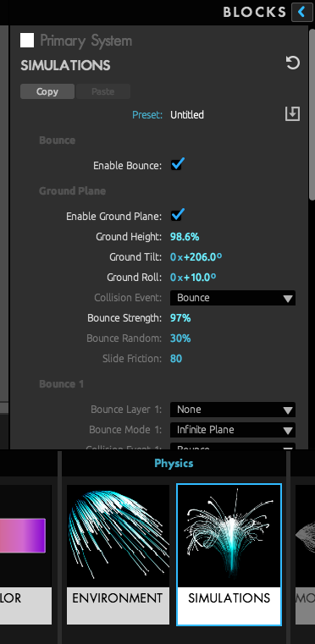Open Bounce Mode 1 Infinite Plane dropdown
The image size is (315, 644).
(233, 430)
